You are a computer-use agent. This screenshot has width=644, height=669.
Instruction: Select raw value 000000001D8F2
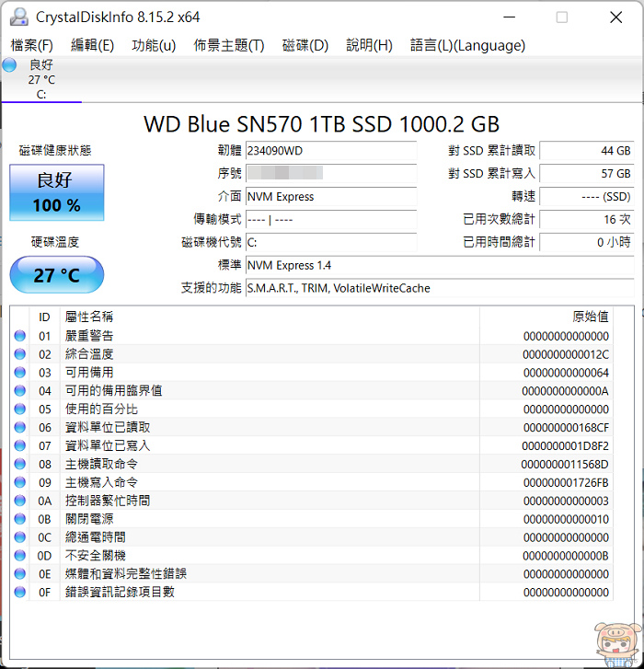point(565,446)
